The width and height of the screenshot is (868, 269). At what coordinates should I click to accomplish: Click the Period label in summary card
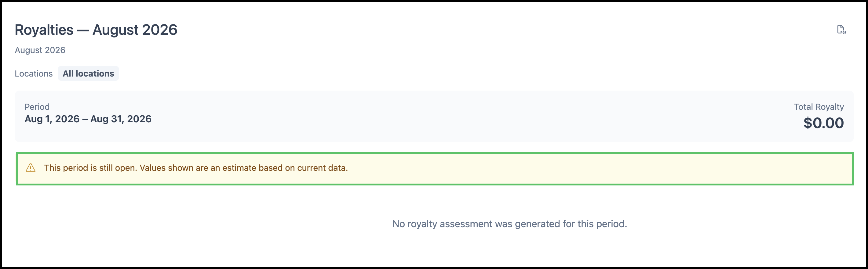coord(37,107)
